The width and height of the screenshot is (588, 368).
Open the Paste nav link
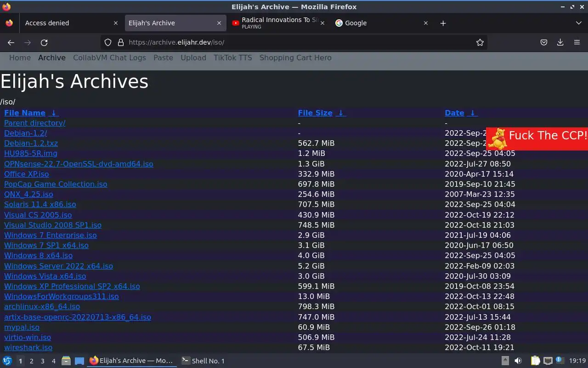[x=163, y=57]
